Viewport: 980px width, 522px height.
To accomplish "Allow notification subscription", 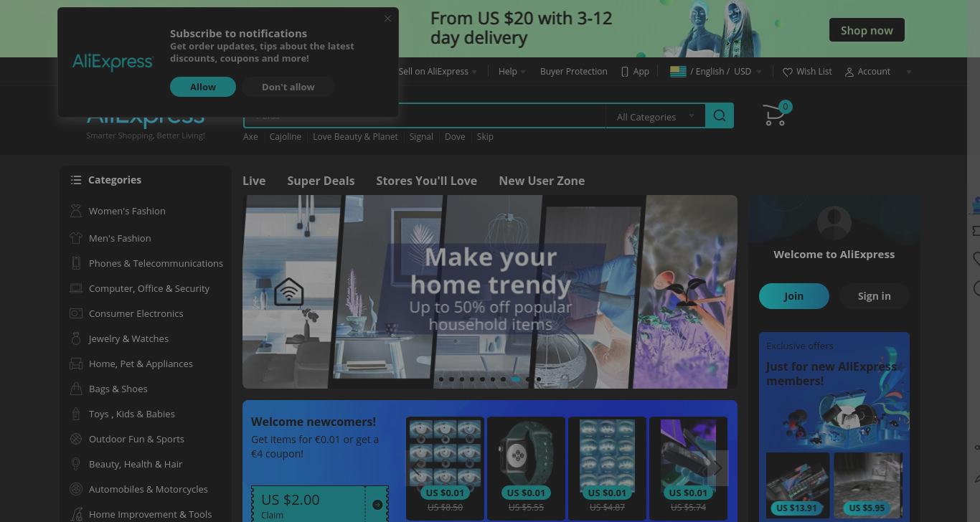I will [203, 87].
